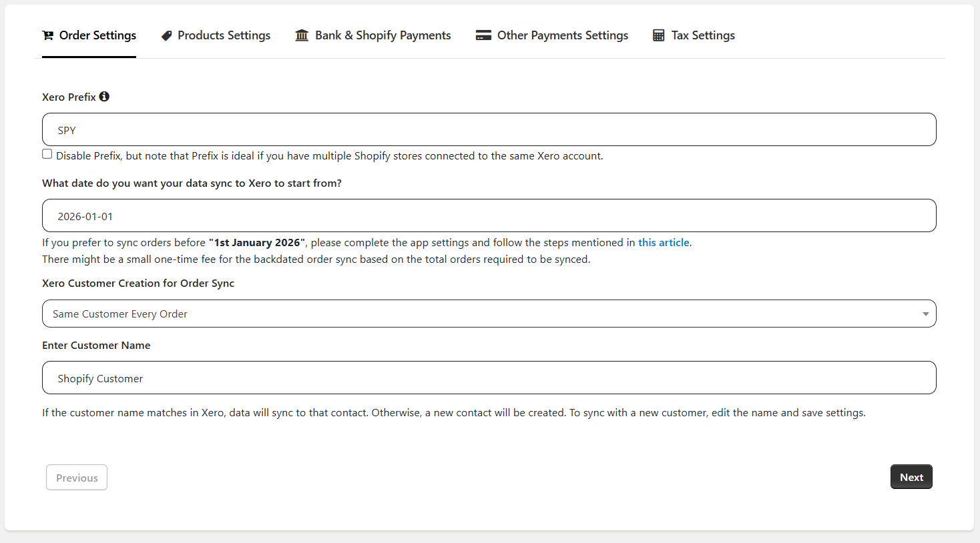Enable the Disable Prefix checkbox

point(47,154)
